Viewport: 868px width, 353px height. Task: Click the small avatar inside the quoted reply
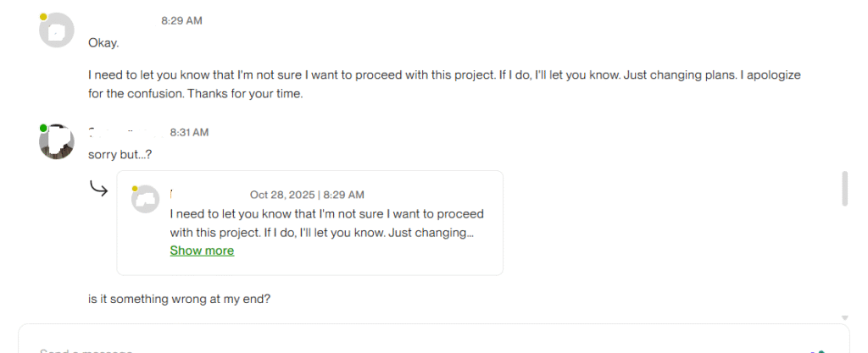147,200
